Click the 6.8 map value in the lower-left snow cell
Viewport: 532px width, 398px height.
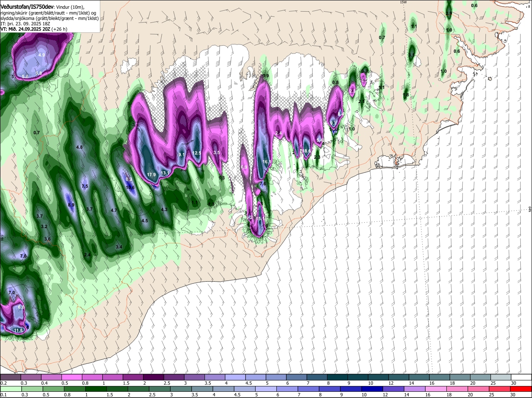pyautogui.click(x=22, y=307)
